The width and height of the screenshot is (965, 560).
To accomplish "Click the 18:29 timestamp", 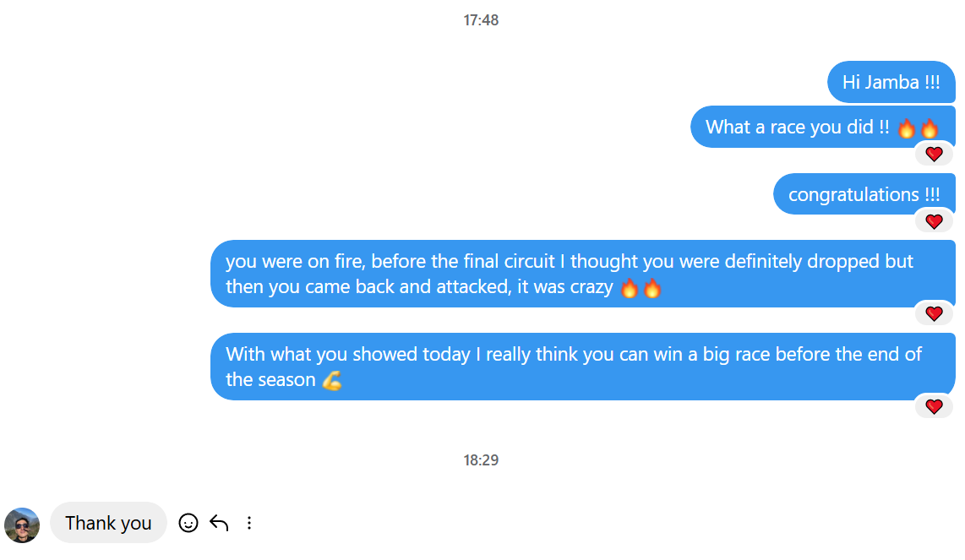I will (481, 460).
